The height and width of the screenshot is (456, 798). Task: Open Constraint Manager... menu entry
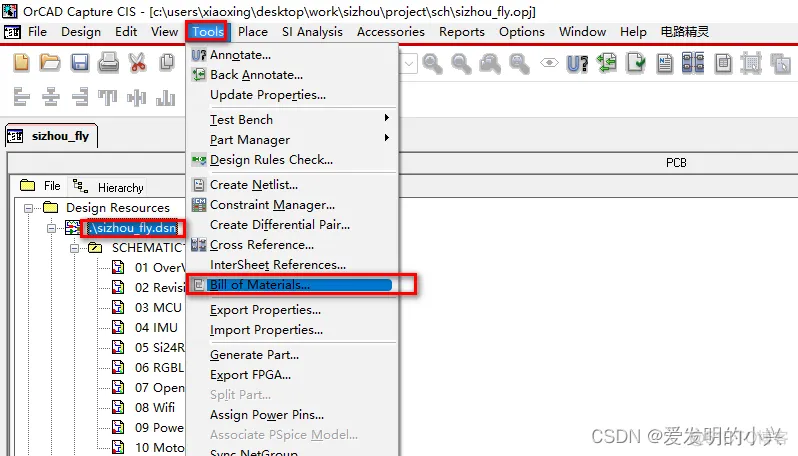pos(292,205)
